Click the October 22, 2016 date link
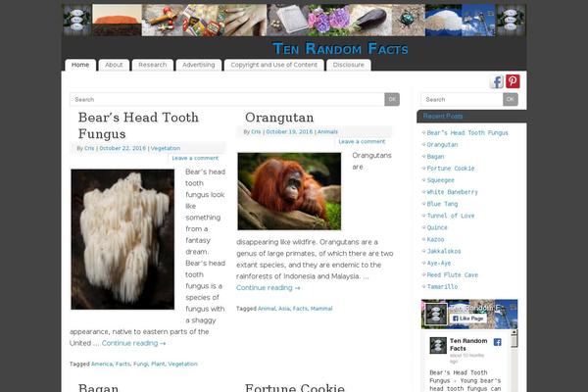 [122, 148]
